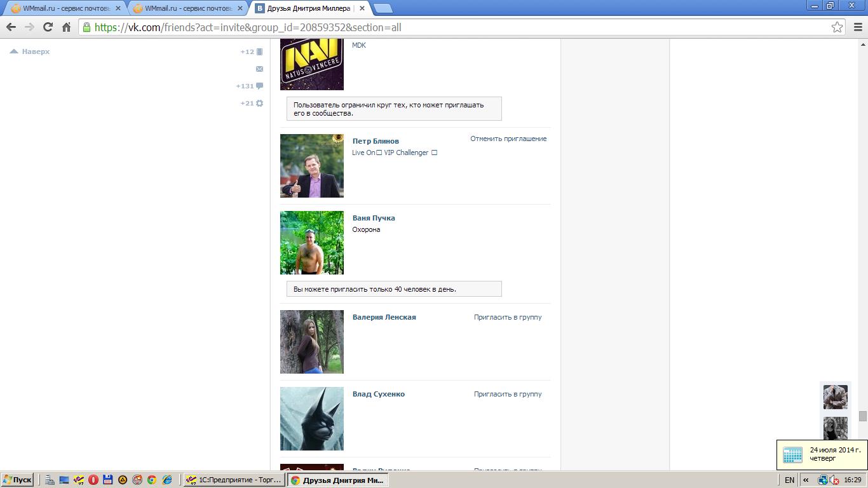Open the EN language indicator

click(789, 480)
